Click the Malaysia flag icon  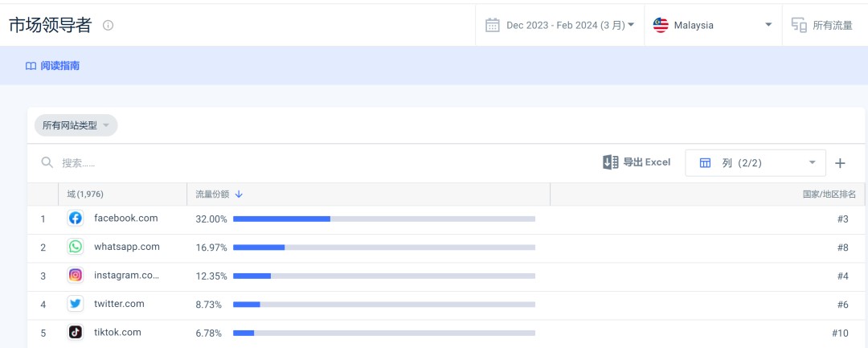[661, 25]
